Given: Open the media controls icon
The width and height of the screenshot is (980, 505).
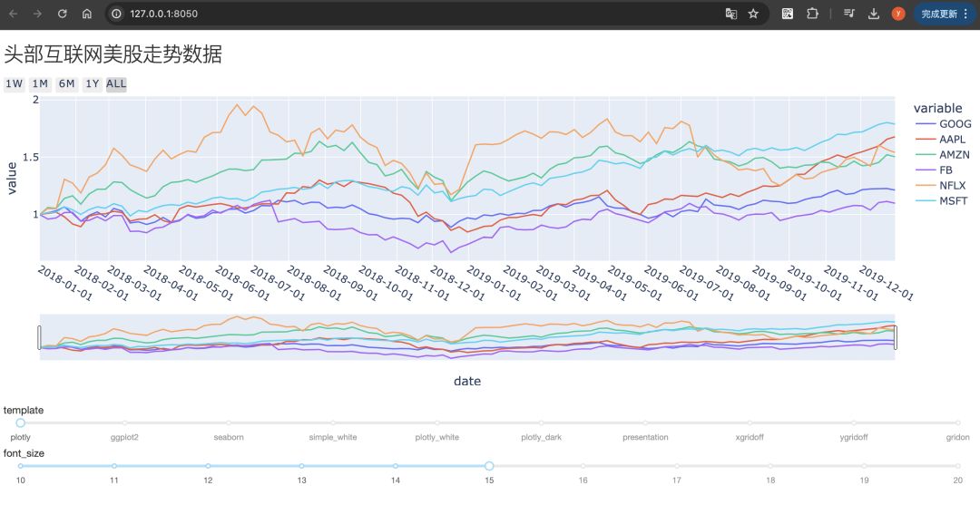Looking at the screenshot, I should pos(848,14).
